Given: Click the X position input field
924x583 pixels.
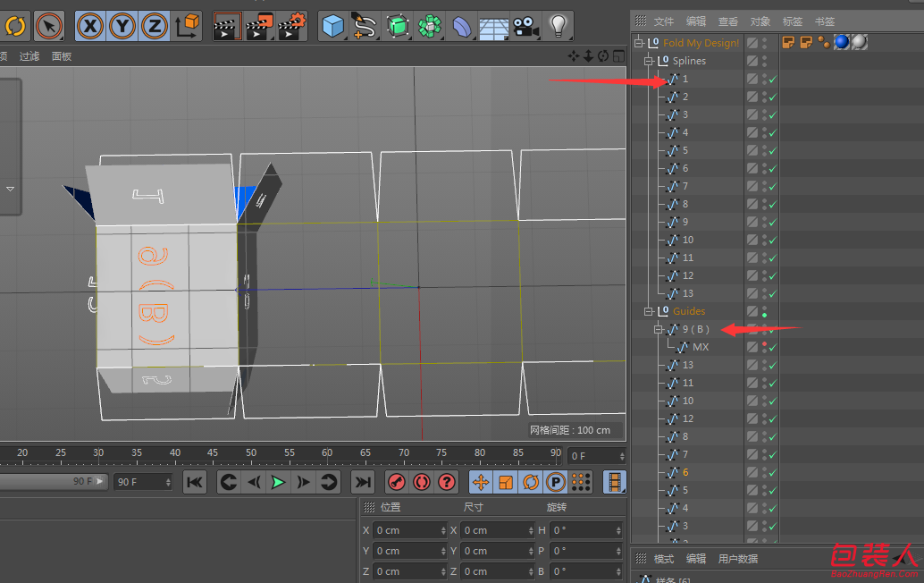Looking at the screenshot, I should pos(410,530).
